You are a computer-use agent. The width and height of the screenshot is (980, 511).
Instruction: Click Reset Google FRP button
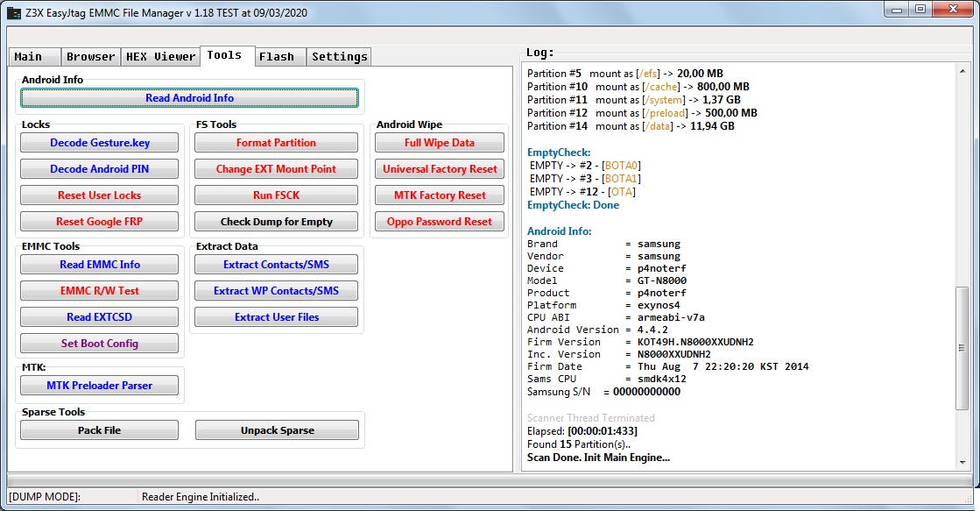tap(99, 222)
